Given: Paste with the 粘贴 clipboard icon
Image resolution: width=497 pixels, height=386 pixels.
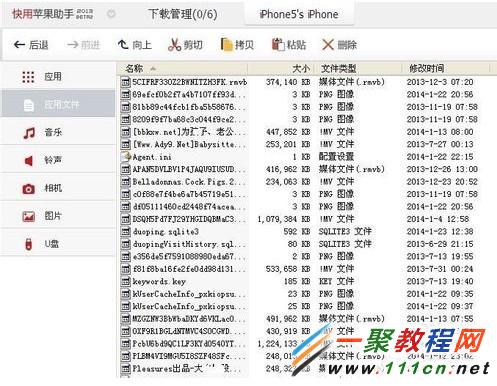Looking at the screenshot, I should [289, 45].
